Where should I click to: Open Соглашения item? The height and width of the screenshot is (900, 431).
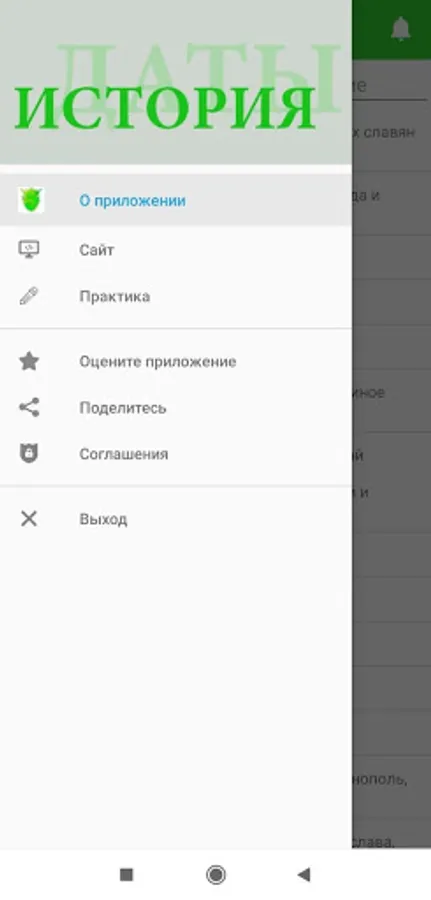coord(176,454)
